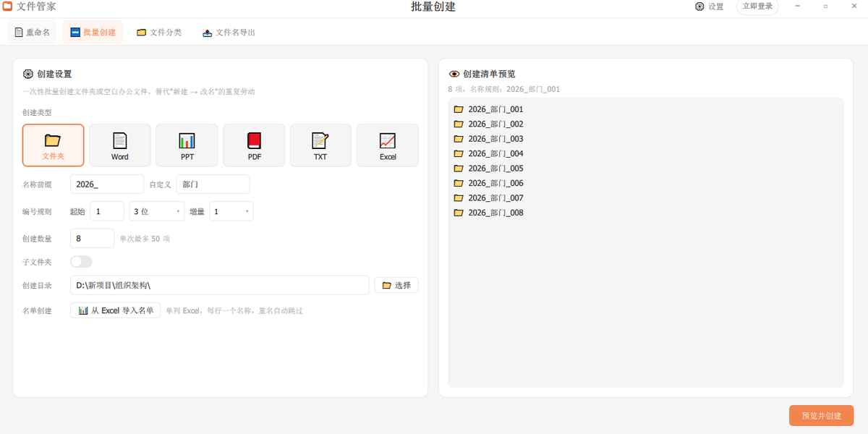The height and width of the screenshot is (434, 868).
Task: Click folder icon of 2026_部门_003
Action: pos(459,139)
